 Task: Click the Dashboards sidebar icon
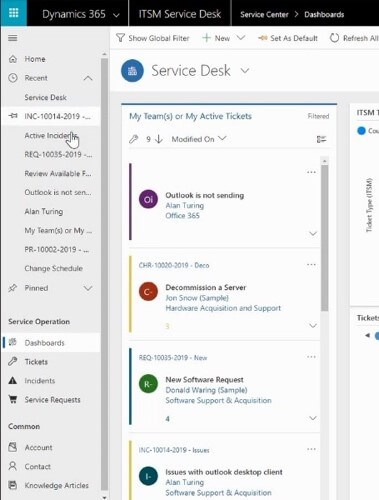tap(13, 342)
